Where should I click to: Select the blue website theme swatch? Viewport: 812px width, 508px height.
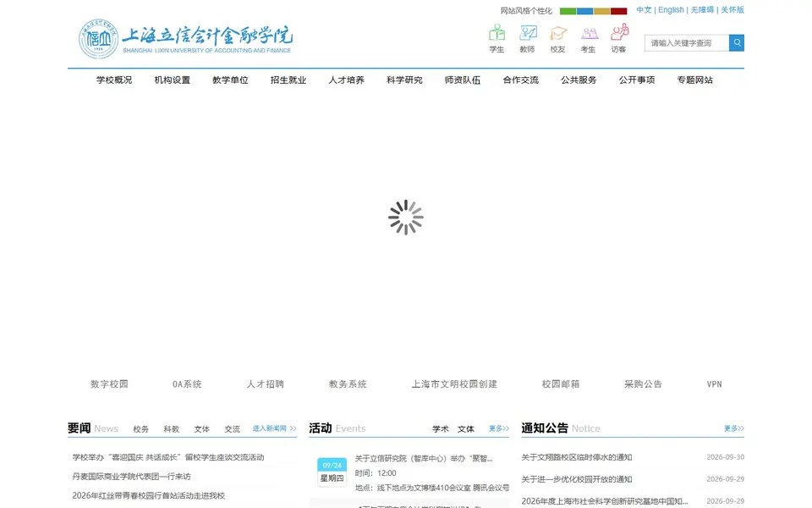click(584, 11)
